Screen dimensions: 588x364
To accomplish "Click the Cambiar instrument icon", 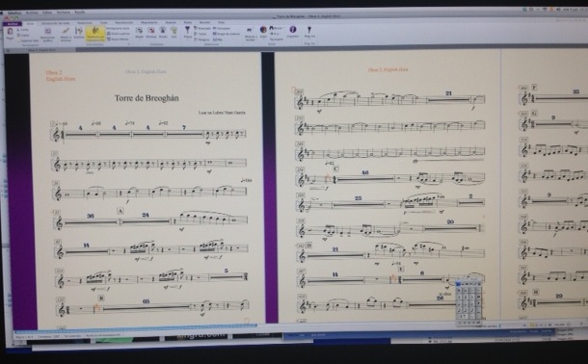I will (x=79, y=33).
